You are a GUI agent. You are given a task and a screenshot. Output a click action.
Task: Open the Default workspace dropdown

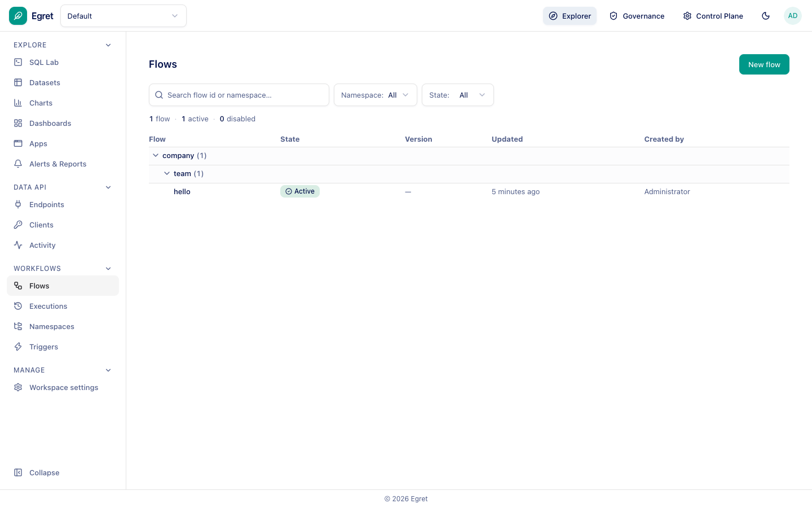coord(123,16)
